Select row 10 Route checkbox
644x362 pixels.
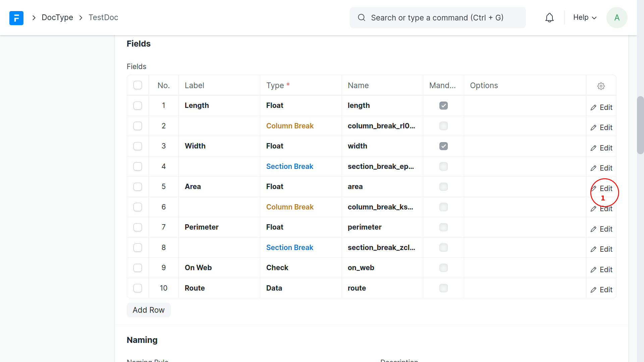(x=138, y=288)
